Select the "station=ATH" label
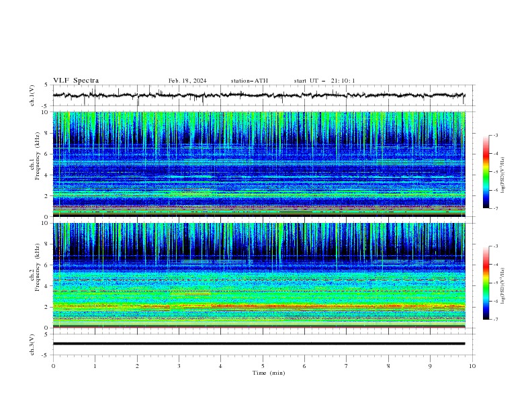 point(249,81)
